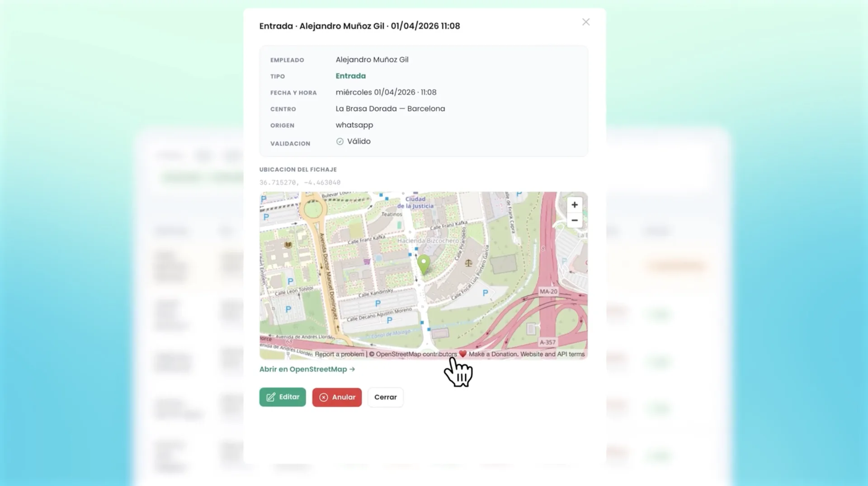The height and width of the screenshot is (486, 868).
Task: Click the red Anular button
Action: click(x=337, y=397)
